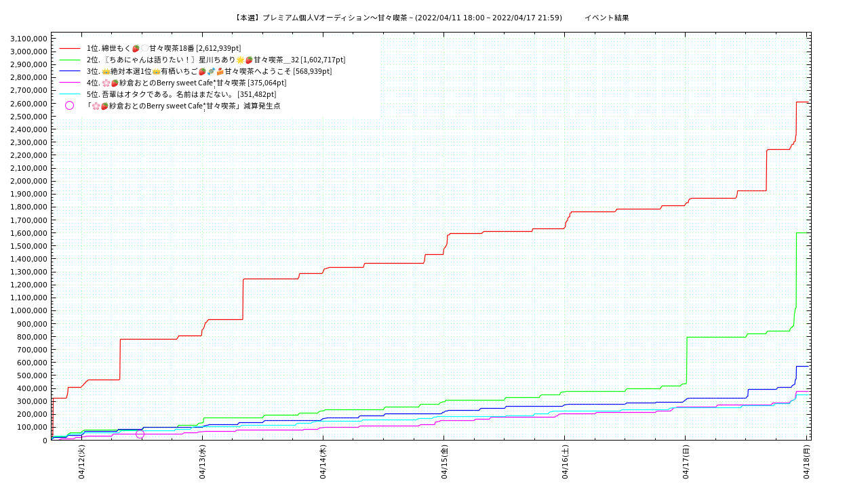The width and height of the screenshot is (868, 488).
Task: Click the cyan line swatch for 5位 legend
Action: (70, 94)
